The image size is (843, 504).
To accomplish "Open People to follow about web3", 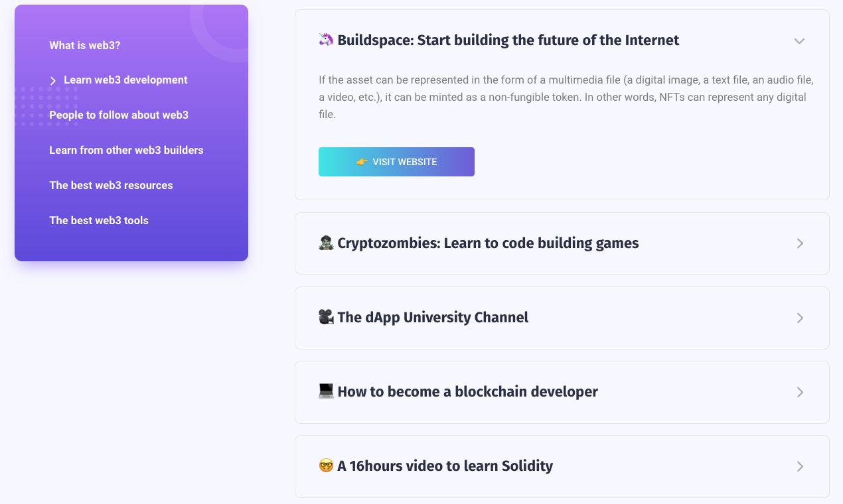I will (x=118, y=115).
